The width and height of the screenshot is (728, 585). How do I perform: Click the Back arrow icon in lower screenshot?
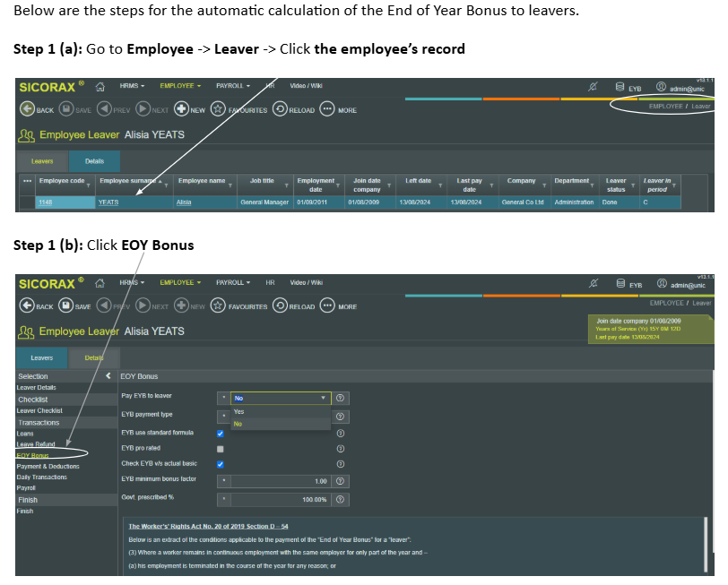point(27,305)
